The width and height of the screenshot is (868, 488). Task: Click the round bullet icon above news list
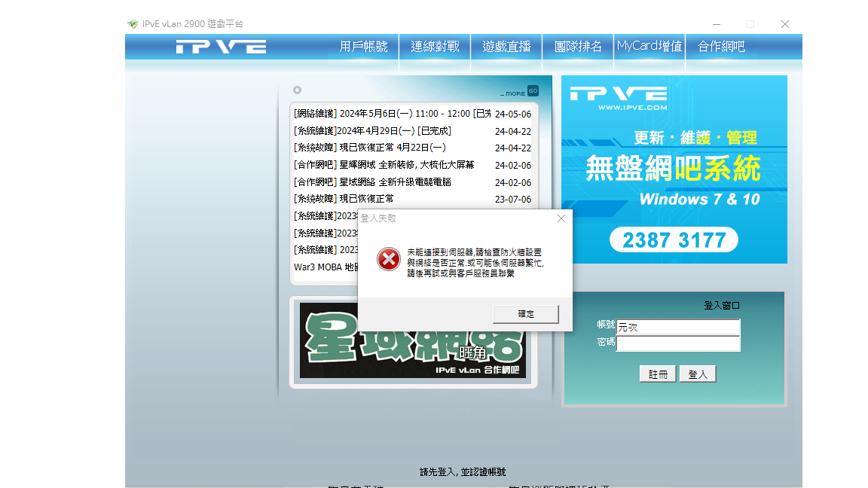297,90
